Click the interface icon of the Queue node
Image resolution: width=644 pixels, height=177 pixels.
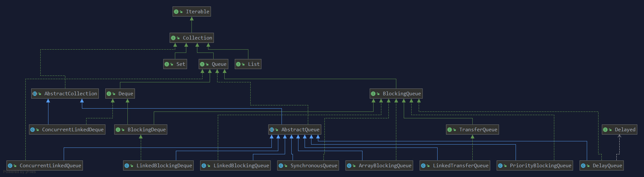[x=202, y=64]
